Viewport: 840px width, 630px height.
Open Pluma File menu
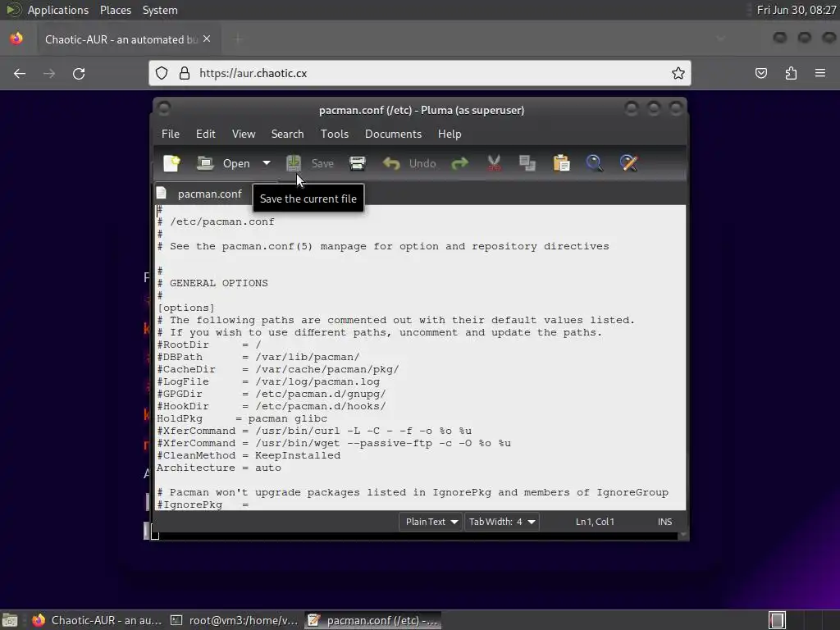point(171,134)
